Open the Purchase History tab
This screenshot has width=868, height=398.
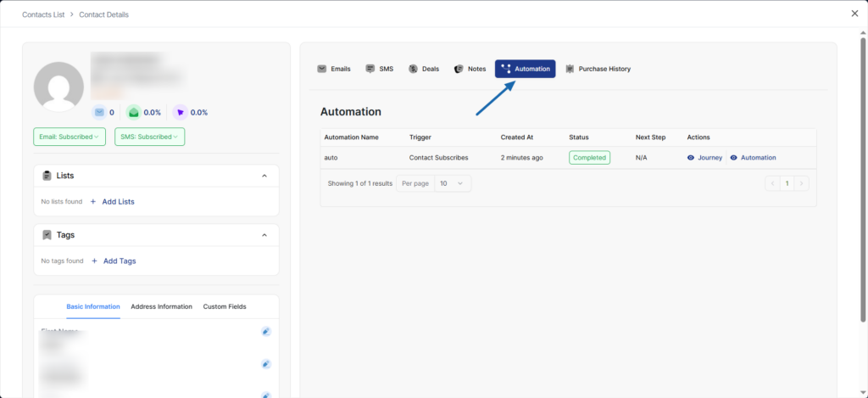598,69
